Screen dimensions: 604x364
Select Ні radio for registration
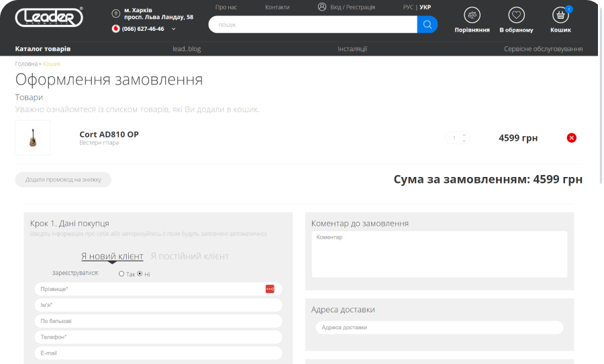tap(140, 274)
